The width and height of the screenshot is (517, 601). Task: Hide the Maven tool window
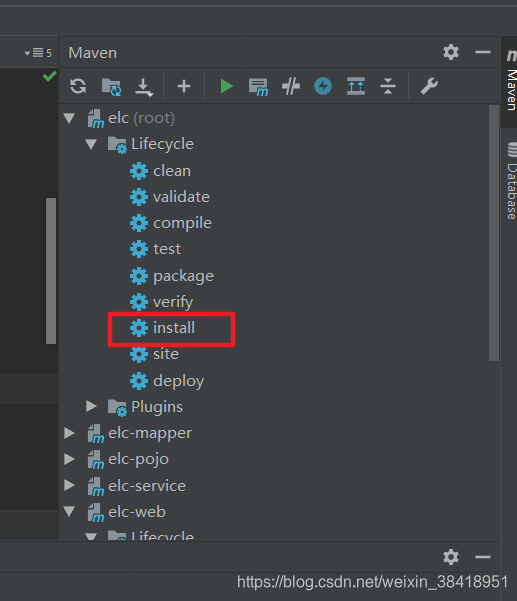coord(483,52)
